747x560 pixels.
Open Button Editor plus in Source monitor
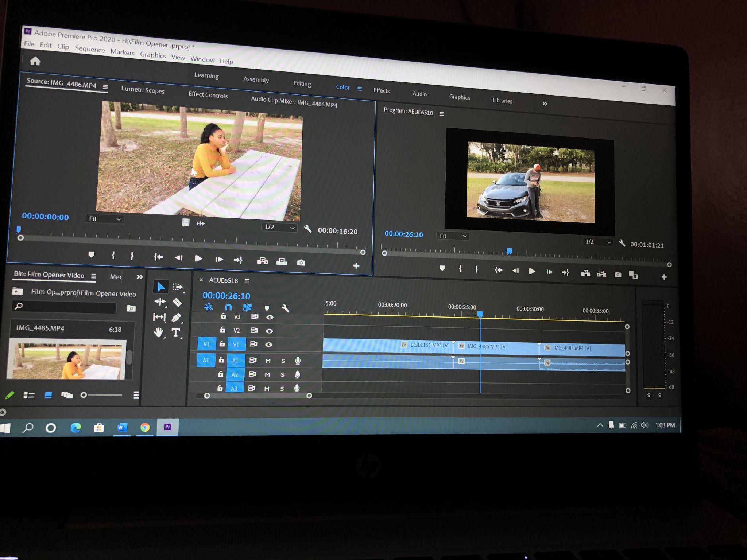pos(356,266)
